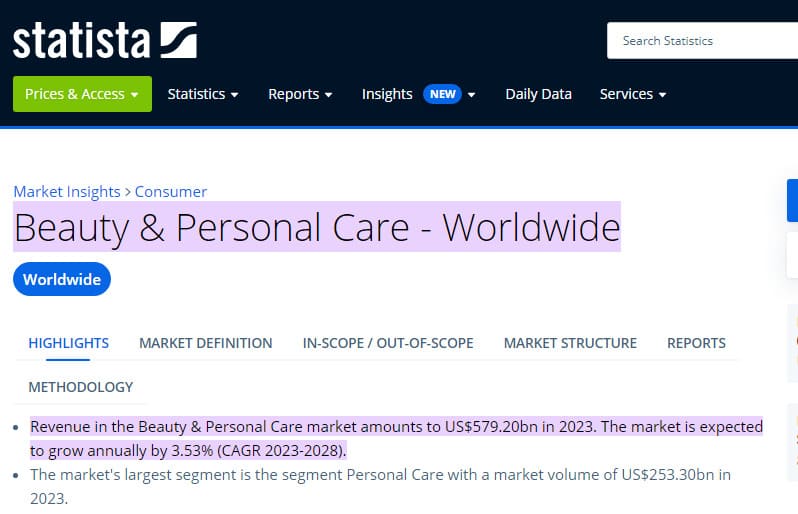Open the In-Scope / Out-of-Scope tab
The width and height of the screenshot is (798, 514).
click(388, 343)
